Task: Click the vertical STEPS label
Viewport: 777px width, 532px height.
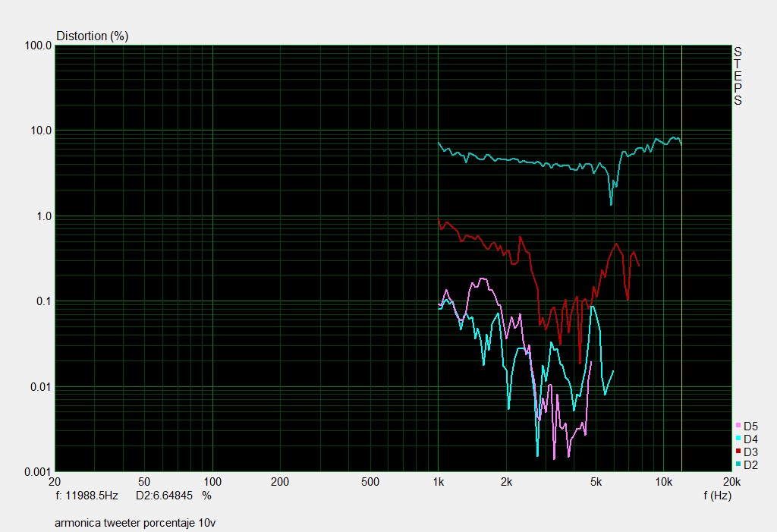Action: [738, 77]
